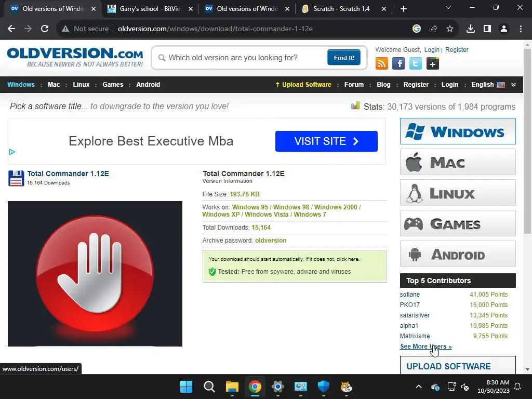
Task: Click the taskbar clock showing 8:30 AM
Action: (x=494, y=387)
